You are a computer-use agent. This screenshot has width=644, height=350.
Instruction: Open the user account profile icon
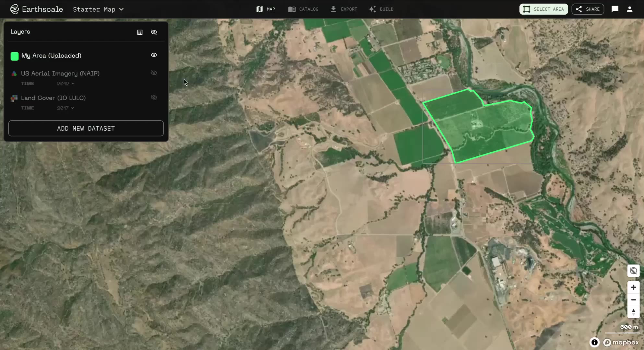coord(629,9)
